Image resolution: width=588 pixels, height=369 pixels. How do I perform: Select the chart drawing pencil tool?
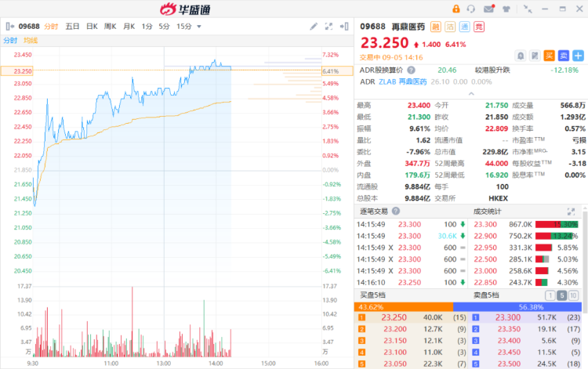tap(314, 26)
